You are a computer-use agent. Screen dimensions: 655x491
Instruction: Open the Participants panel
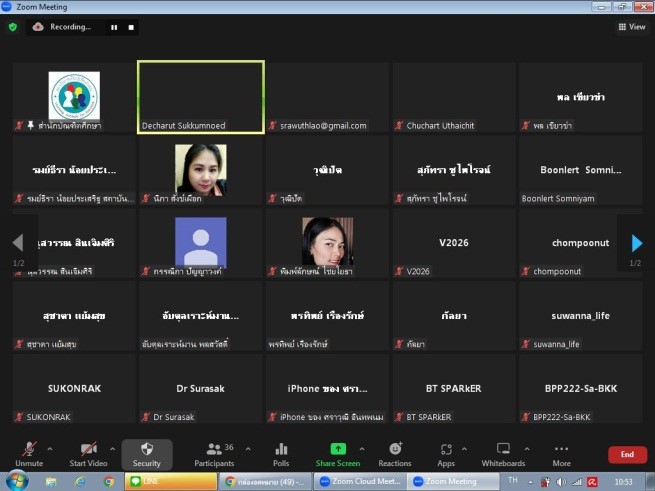click(214, 451)
